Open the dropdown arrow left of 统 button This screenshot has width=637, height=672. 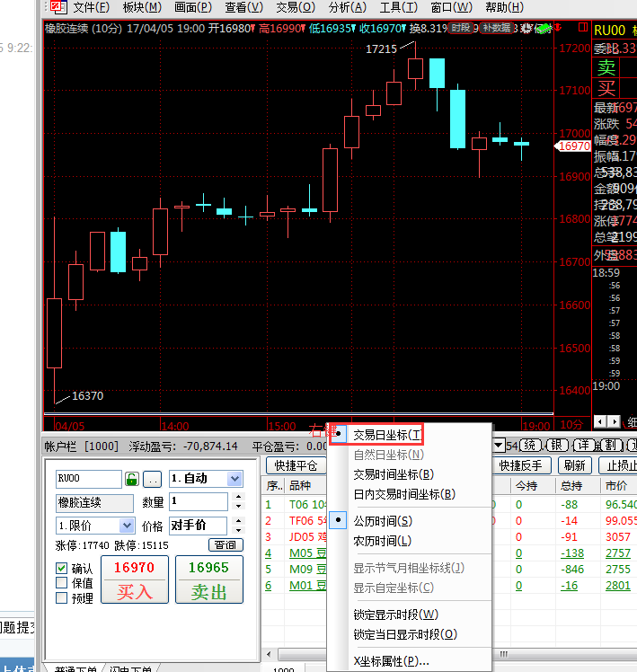(x=499, y=446)
